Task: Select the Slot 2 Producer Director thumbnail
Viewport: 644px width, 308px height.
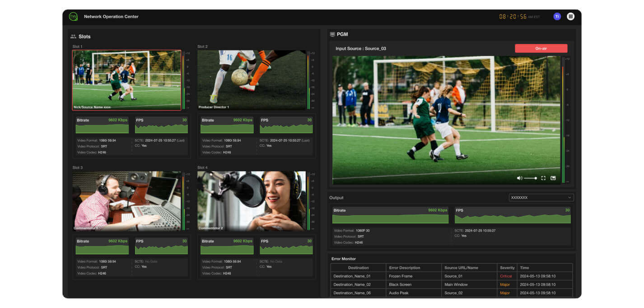Action: point(252,80)
